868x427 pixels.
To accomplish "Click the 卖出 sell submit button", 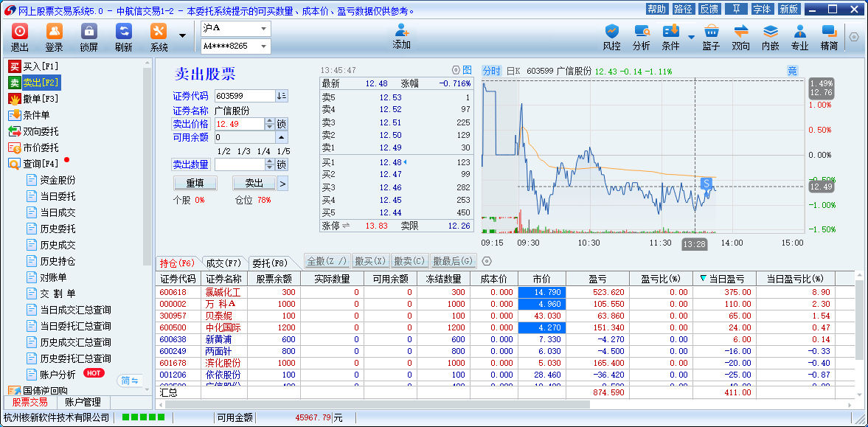I will click(x=254, y=184).
